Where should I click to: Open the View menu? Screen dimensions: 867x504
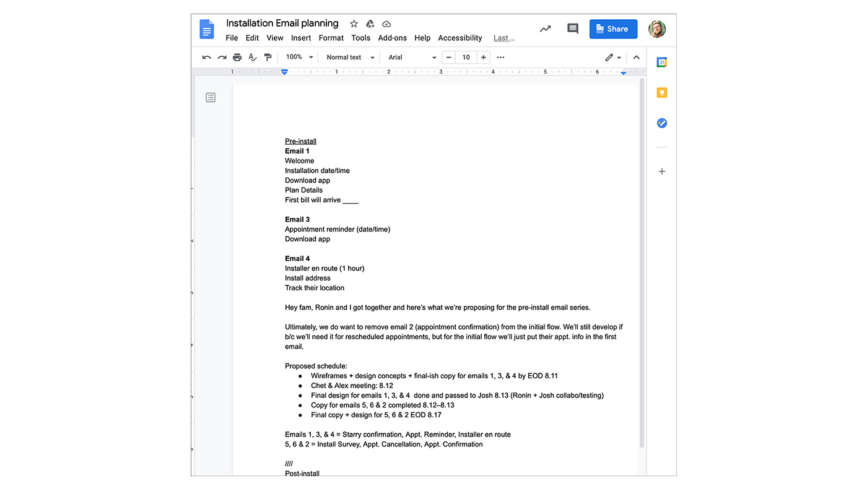pyautogui.click(x=275, y=38)
